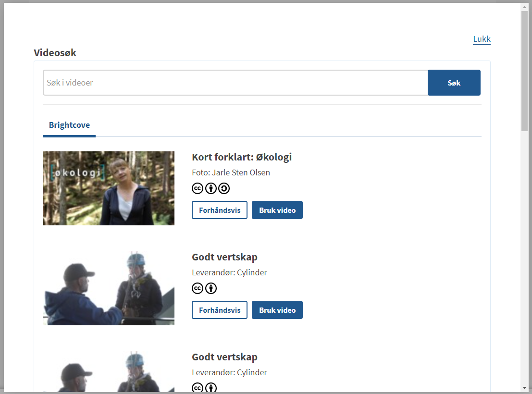Select the Brightcove tab
The width and height of the screenshot is (532, 394).
click(x=69, y=125)
